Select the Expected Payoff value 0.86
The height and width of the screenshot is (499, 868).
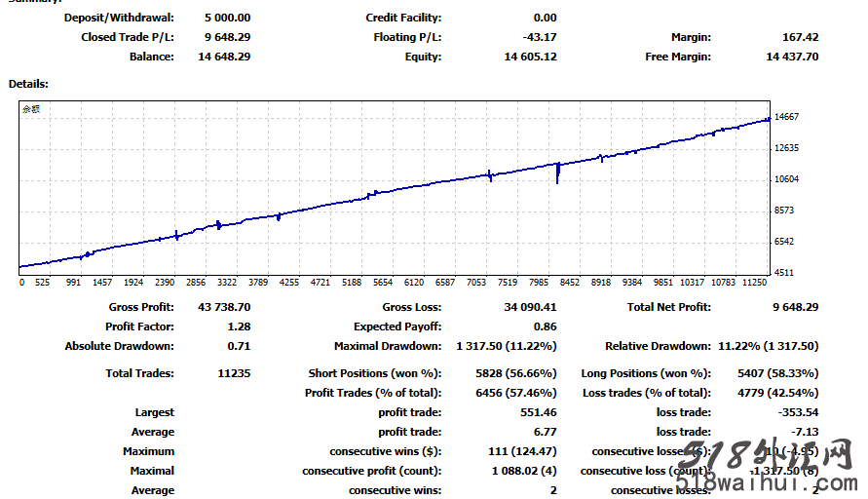coord(546,326)
